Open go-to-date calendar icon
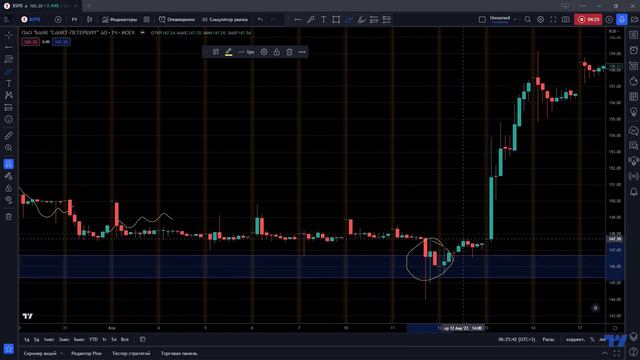Viewport: 640px width, 360px height. tap(142, 340)
